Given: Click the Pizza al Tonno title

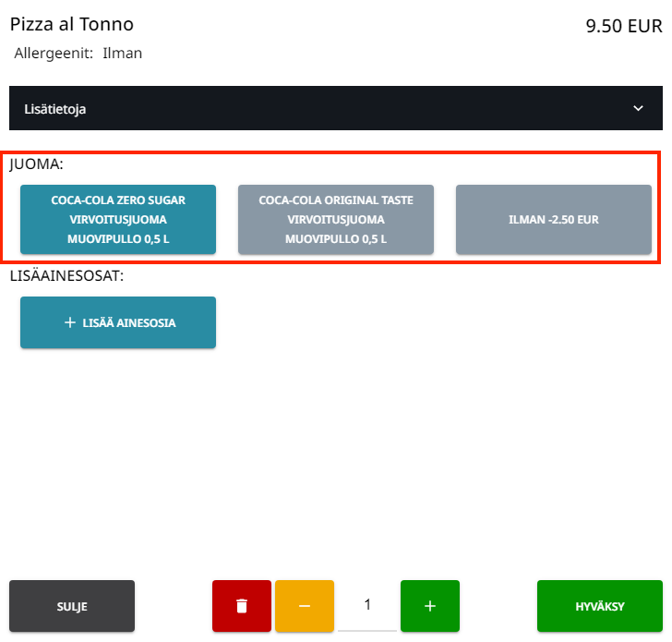Looking at the screenshot, I should (72, 25).
